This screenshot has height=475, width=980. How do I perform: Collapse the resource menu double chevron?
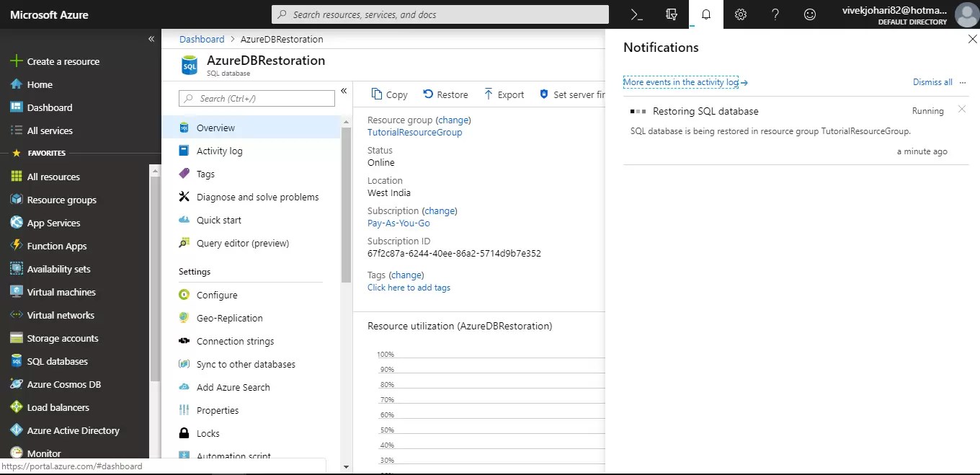[x=344, y=91]
